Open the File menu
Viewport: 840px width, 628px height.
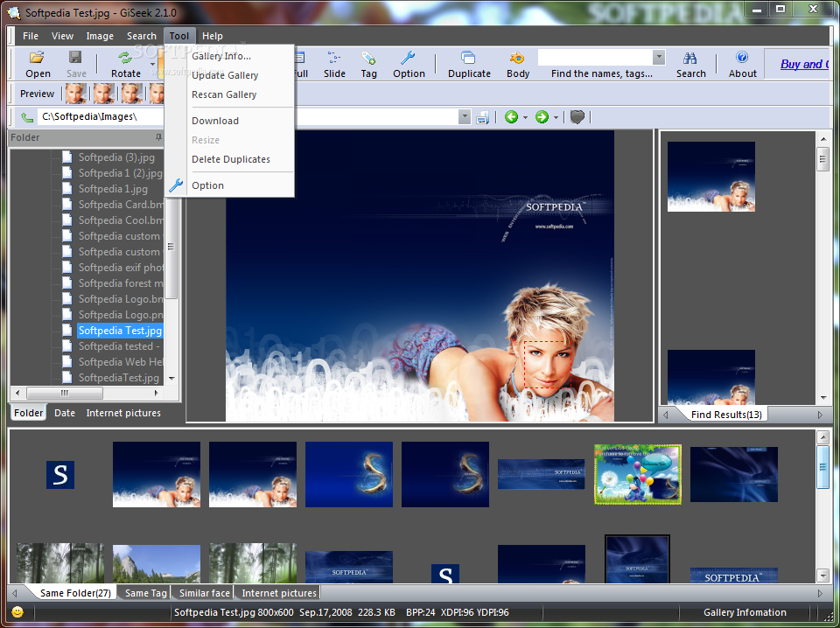tap(31, 36)
